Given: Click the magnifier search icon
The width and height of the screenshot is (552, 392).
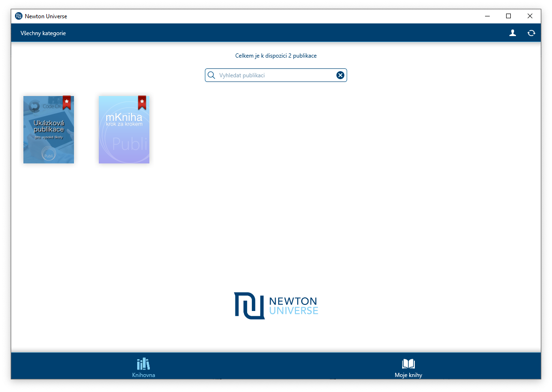Looking at the screenshot, I should point(211,75).
